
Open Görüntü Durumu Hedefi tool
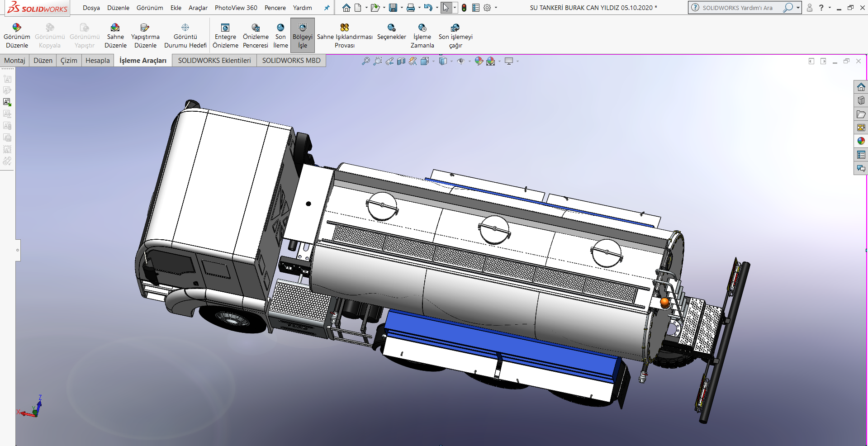click(185, 36)
